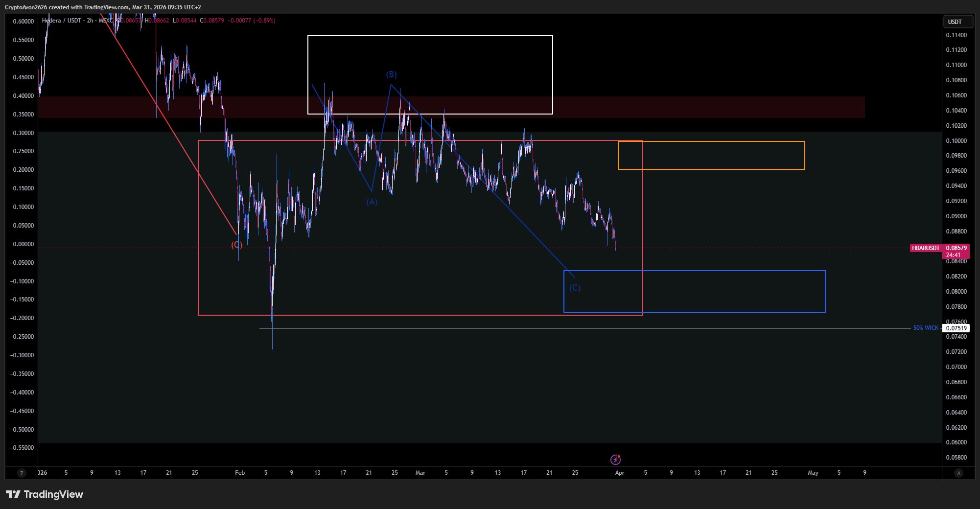Click the TradingView logo
Screen dimensions: 980x509
tap(45, 494)
